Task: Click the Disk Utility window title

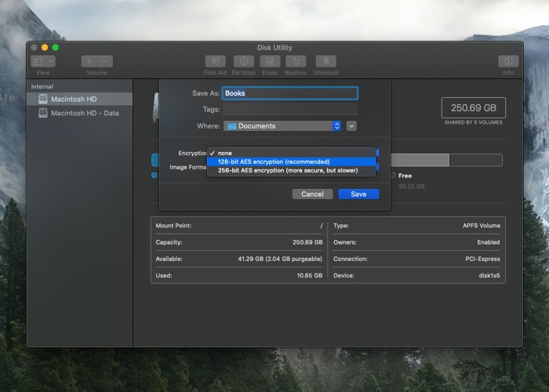Action: coord(274,48)
